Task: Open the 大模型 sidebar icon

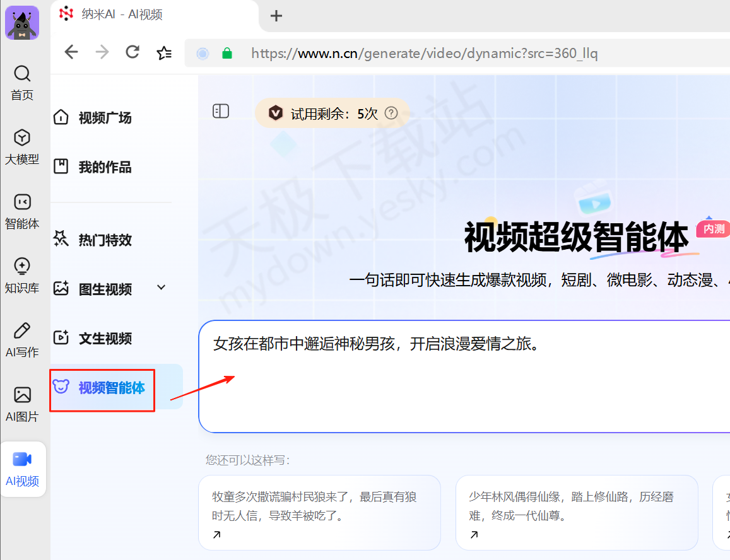Action: click(22, 137)
